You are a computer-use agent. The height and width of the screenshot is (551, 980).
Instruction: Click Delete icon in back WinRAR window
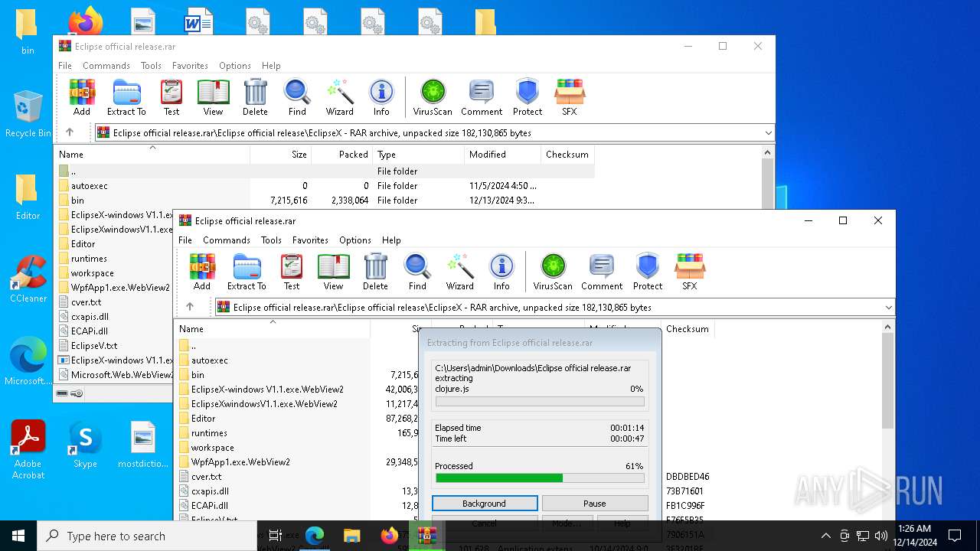click(255, 98)
